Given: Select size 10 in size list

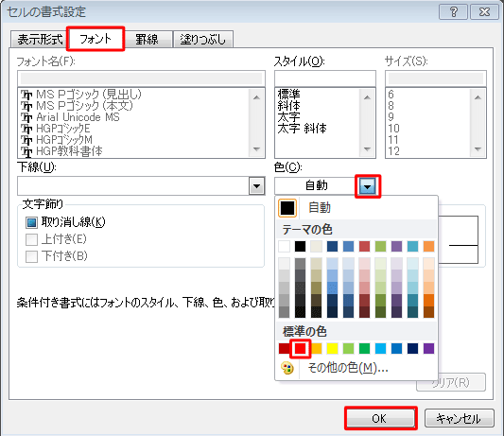Looking at the screenshot, I should (x=393, y=129).
